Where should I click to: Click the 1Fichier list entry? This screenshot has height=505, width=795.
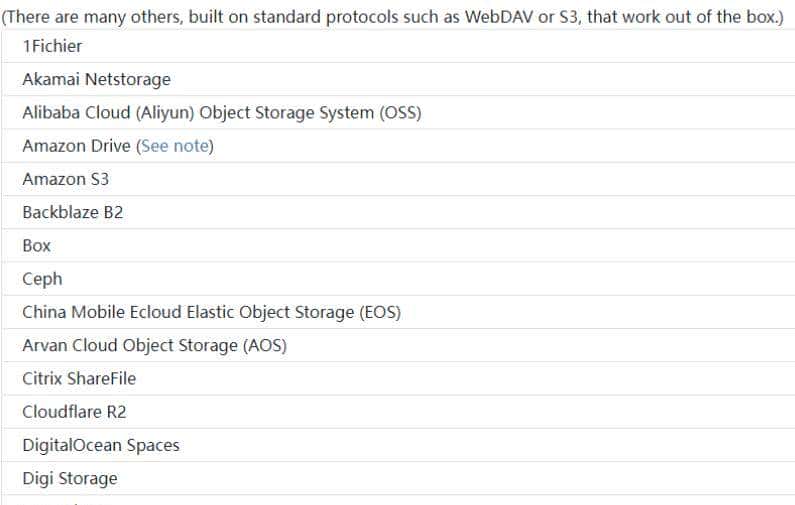(x=52, y=46)
